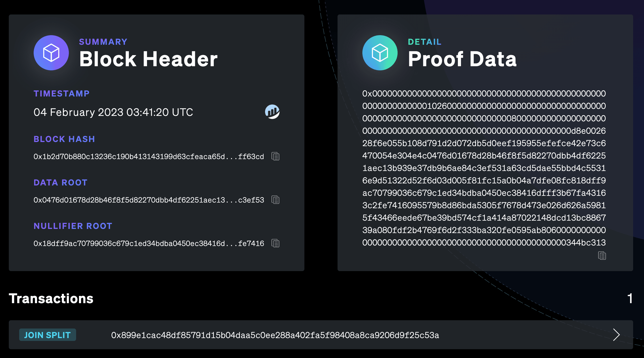644x358 pixels.
Task: Click the timestamp 04 February 2023
Action: pyautogui.click(x=113, y=112)
